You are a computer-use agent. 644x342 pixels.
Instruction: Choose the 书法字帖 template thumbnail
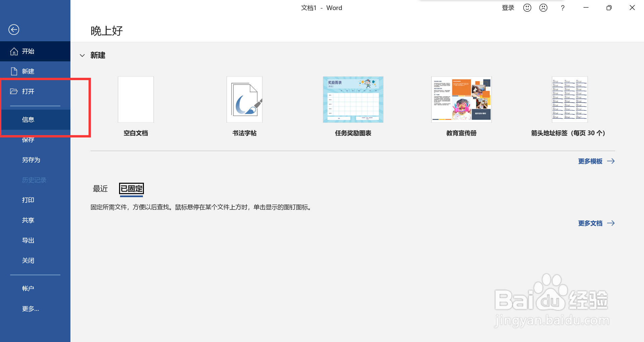click(x=245, y=100)
